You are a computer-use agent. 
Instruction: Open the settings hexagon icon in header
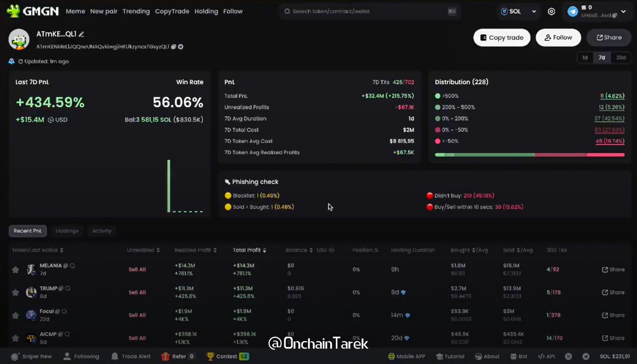pyautogui.click(x=552, y=11)
